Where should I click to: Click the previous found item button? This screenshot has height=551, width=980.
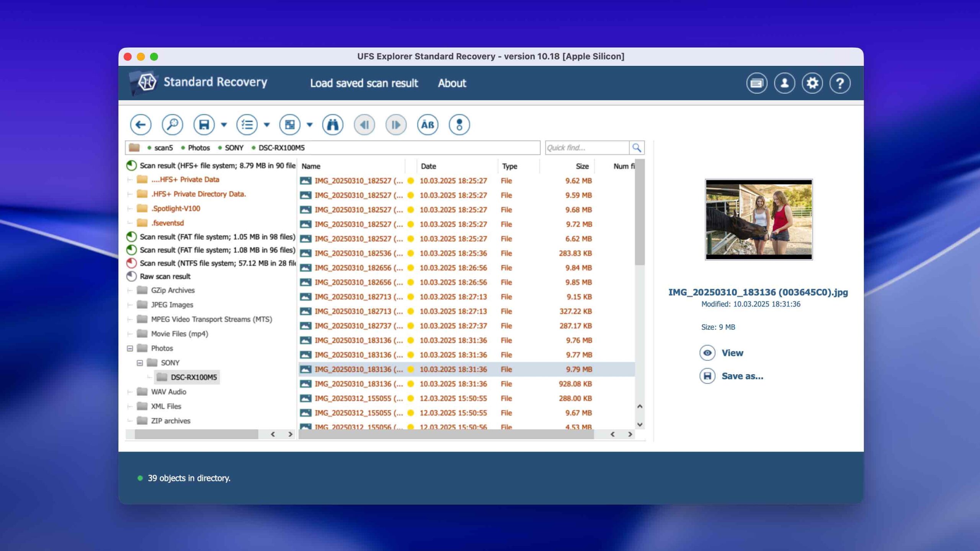coord(364,125)
